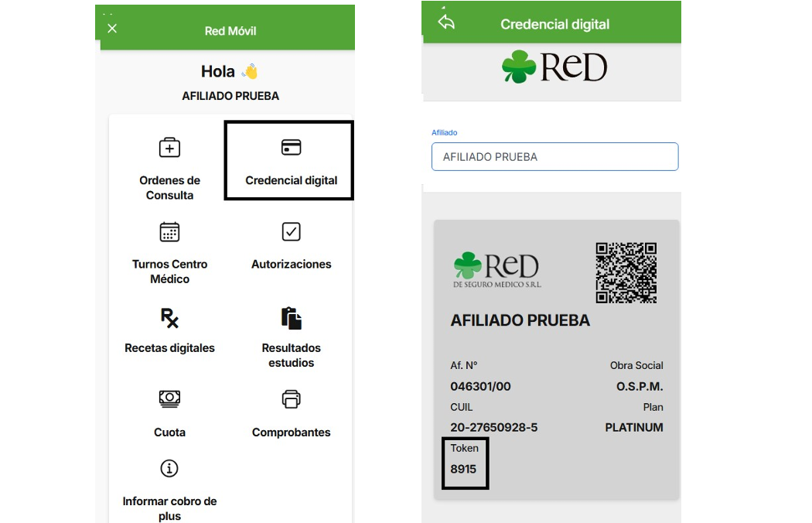Tap the QR code on the credential card
812x523 pixels.
tap(626, 272)
